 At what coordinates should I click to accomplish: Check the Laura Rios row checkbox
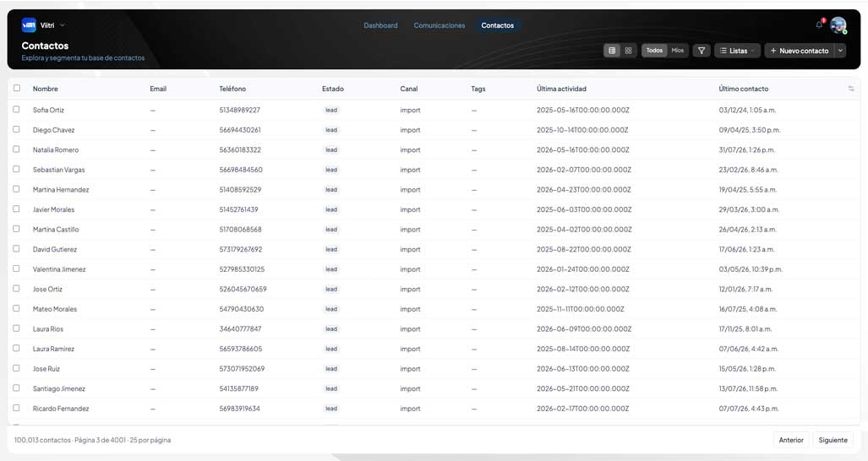coord(17,328)
